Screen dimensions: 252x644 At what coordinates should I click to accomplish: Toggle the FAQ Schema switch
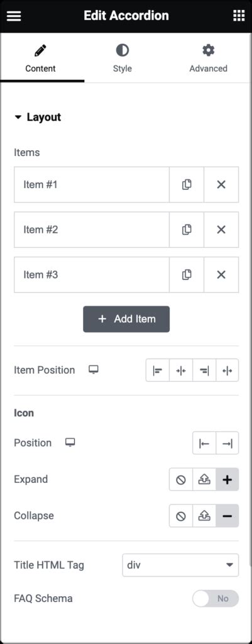(x=216, y=599)
